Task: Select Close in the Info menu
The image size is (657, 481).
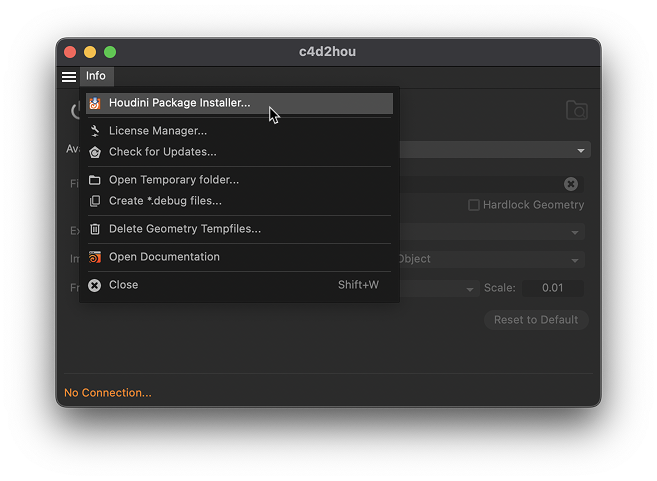Action: (239, 285)
